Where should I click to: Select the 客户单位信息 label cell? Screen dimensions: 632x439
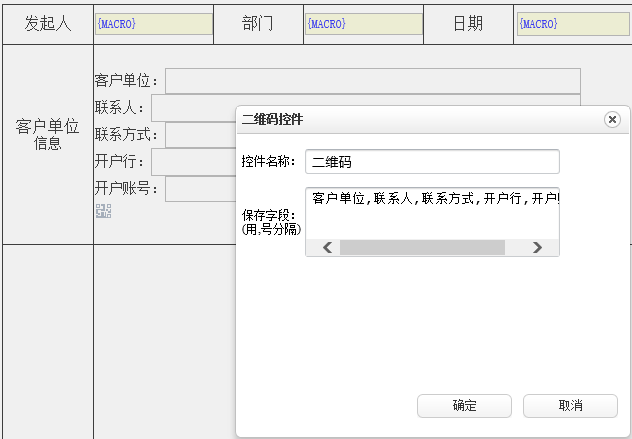(x=47, y=135)
